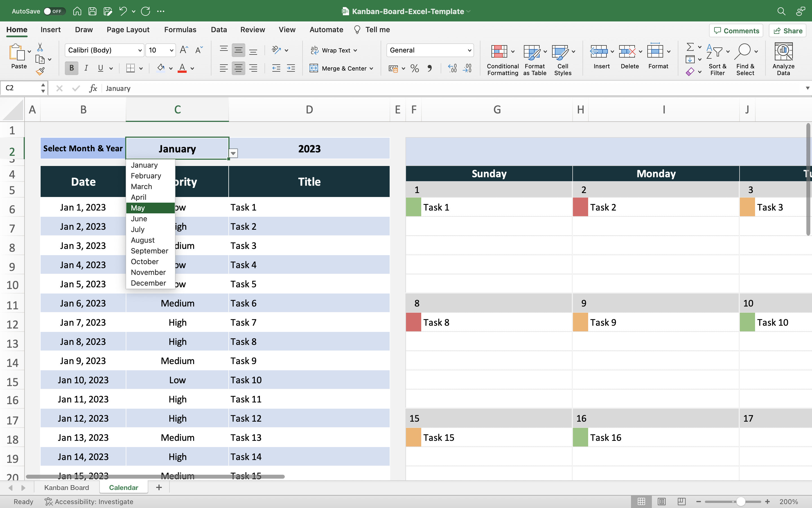Switch to the Insert ribbon tab

click(x=50, y=30)
